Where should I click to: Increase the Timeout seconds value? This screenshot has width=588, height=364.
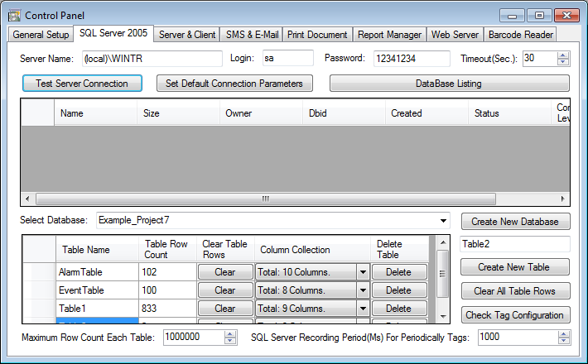click(564, 55)
